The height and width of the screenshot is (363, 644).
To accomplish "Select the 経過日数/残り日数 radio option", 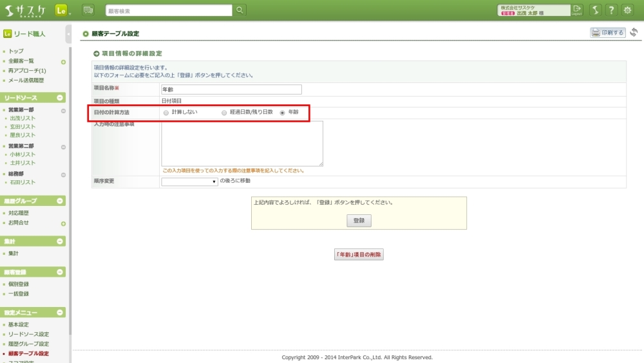I will click(224, 113).
